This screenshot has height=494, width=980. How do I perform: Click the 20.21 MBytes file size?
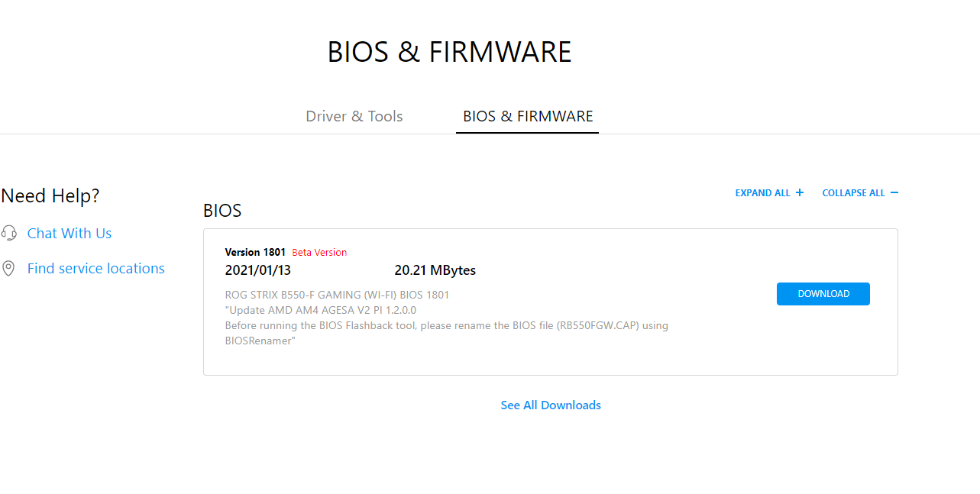(435, 270)
